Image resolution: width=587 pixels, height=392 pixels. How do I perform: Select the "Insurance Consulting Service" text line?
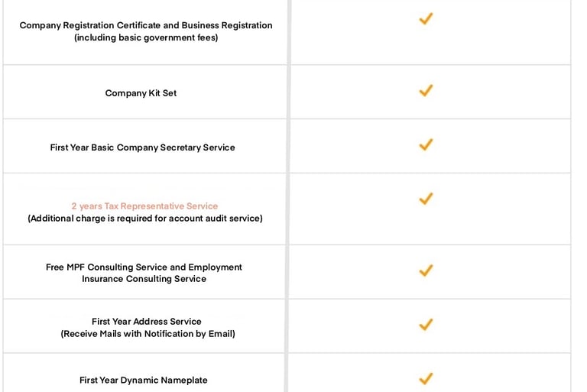coord(144,279)
